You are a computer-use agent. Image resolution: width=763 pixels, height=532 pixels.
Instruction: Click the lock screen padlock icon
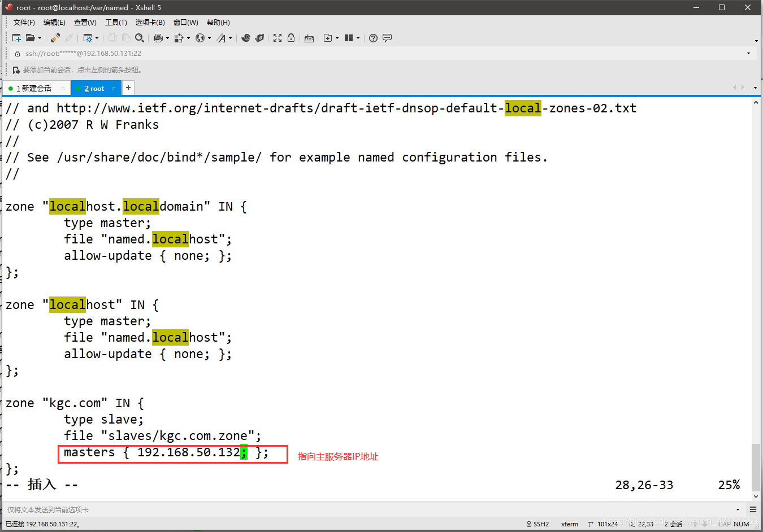(x=291, y=38)
